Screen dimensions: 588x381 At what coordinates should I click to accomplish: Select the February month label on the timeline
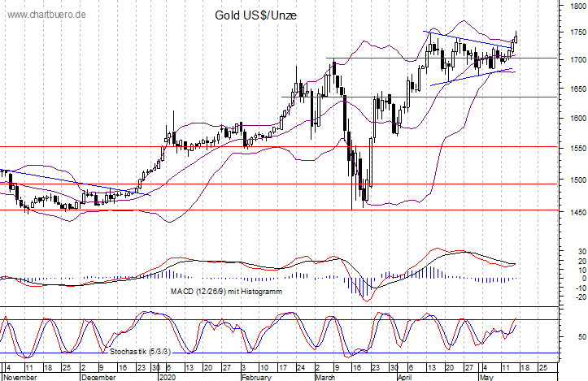tap(255, 377)
